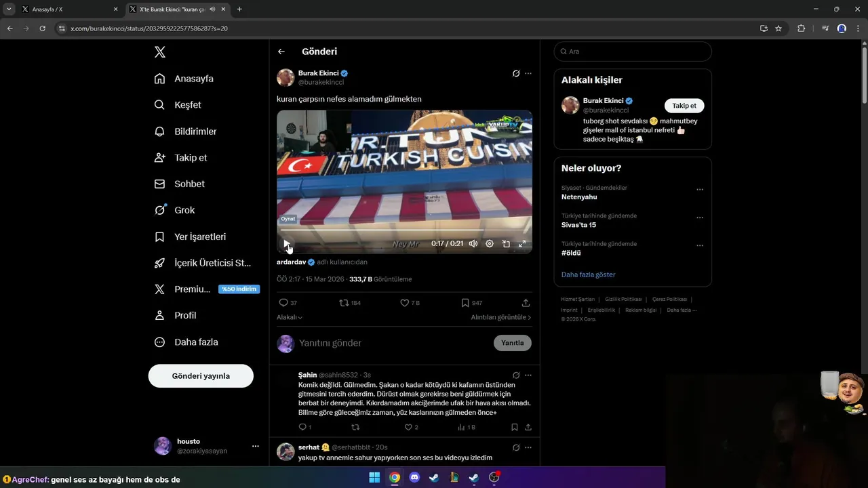Open options for Sivas'ta 15 trend
This screenshot has width=868, height=488.
(x=700, y=218)
